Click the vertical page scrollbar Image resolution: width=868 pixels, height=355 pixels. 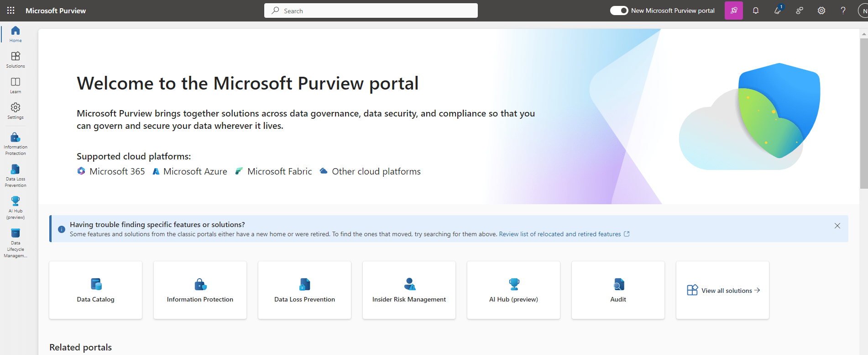(863, 114)
